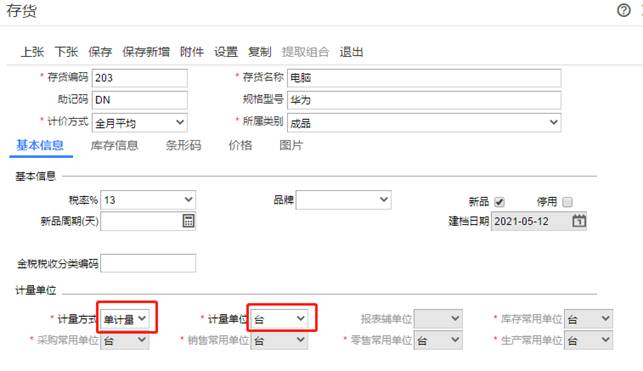This screenshot has width=643, height=371.
Task: Click 保存新增 in the toolbar
Action: coord(146,52)
